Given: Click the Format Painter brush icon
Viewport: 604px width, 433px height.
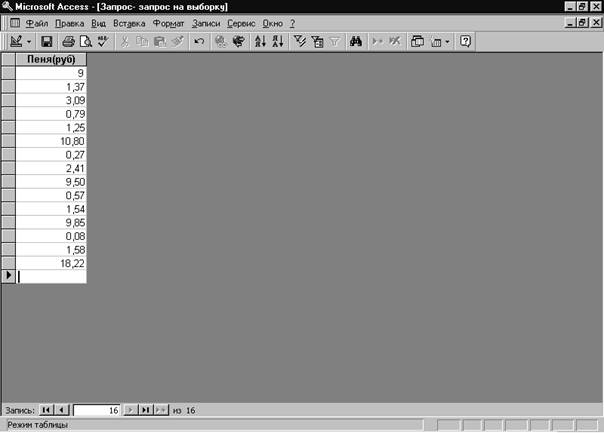Looking at the screenshot, I should (177, 41).
